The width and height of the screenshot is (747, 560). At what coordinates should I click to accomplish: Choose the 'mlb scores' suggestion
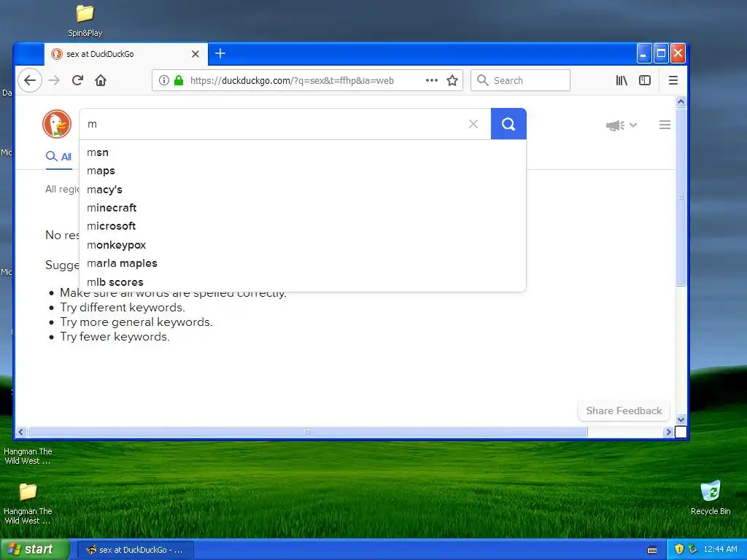click(x=303, y=282)
